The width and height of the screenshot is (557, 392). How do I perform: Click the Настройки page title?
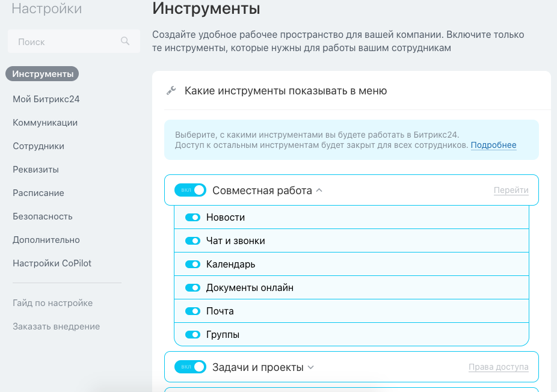tap(46, 8)
